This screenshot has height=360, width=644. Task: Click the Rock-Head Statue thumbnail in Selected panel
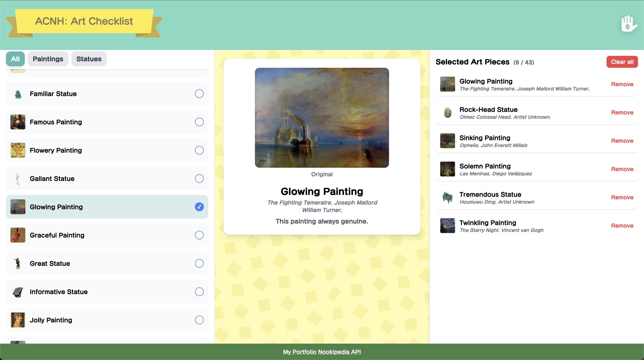pyautogui.click(x=447, y=113)
